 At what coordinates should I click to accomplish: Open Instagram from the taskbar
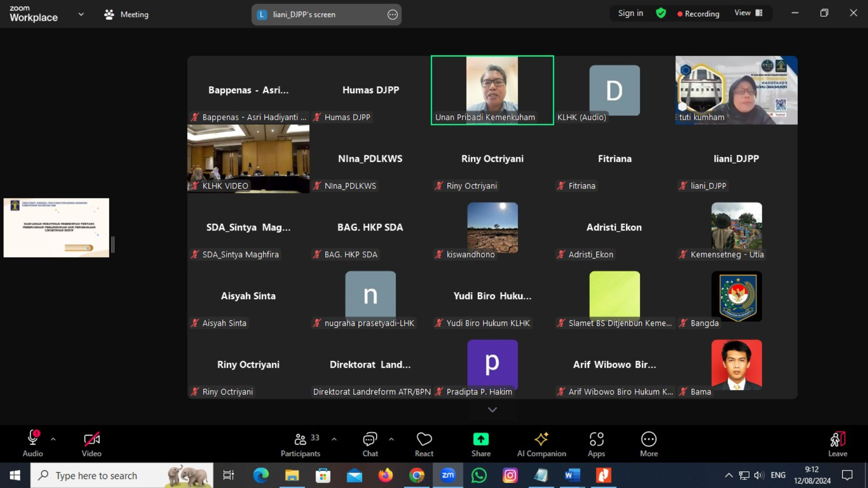(x=510, y=475)
